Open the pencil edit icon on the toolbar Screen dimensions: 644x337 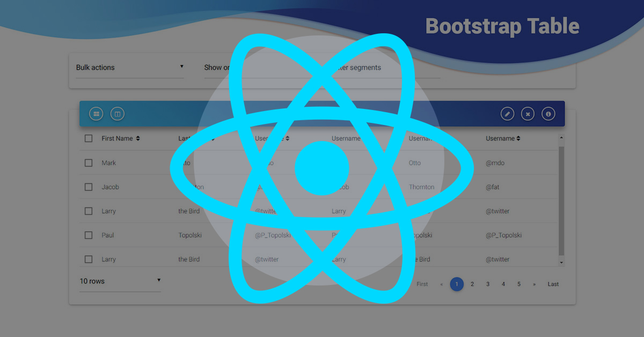[507, 113]
